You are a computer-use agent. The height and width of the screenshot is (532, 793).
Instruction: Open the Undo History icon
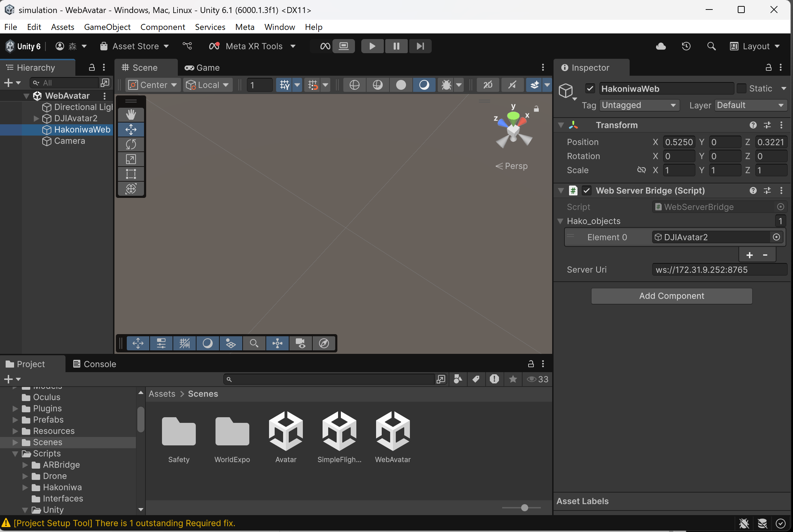click(x=686, y=46)
